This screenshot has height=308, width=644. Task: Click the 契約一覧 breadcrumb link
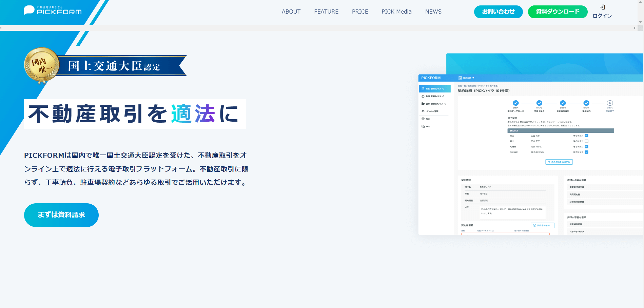click(x=462, y=86)
